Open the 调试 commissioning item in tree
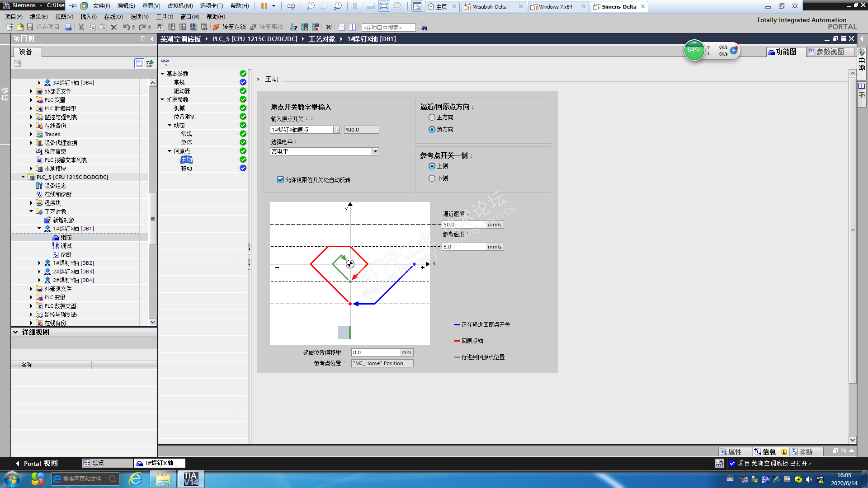This screenshot has width=868, height=488. [x=66, y=246]
